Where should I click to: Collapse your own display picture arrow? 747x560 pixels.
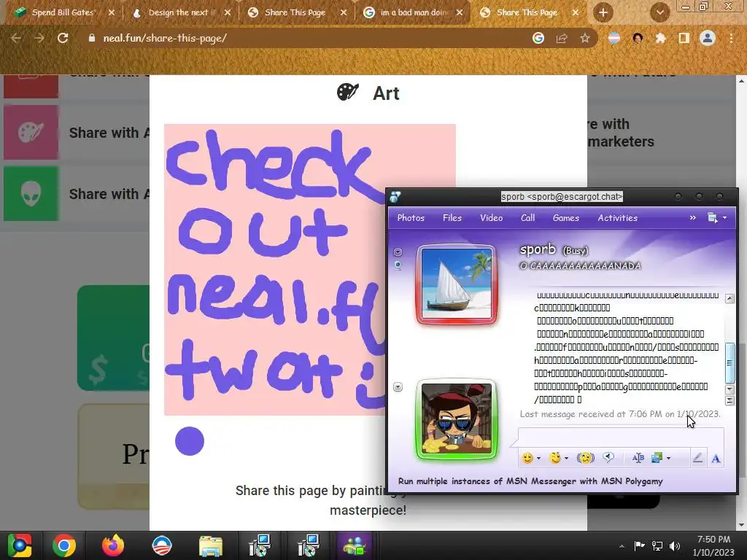(398, 387)
